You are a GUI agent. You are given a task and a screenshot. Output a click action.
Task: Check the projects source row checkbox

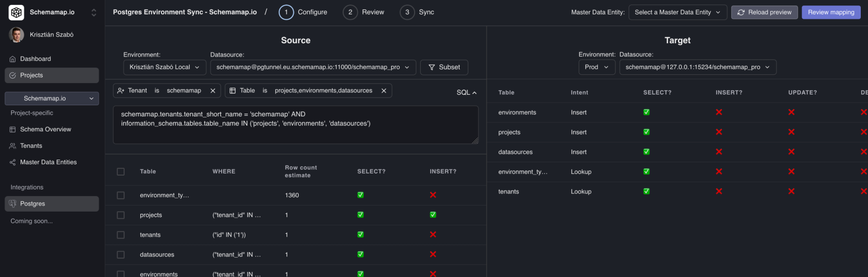point(121,215)
